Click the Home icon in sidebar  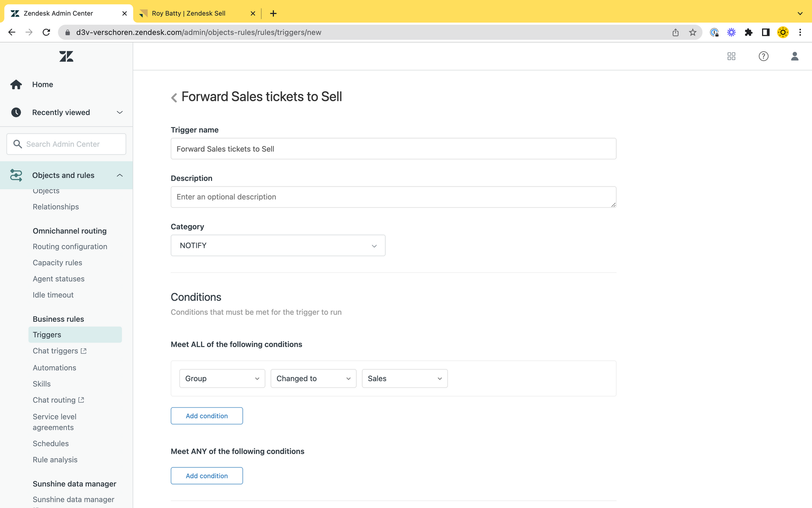[16, 85]
